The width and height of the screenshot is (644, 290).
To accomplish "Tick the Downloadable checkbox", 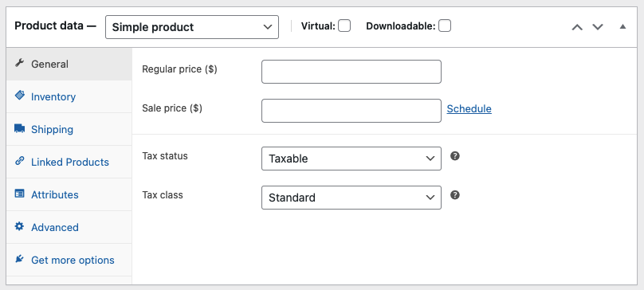I will coord(445,25).
